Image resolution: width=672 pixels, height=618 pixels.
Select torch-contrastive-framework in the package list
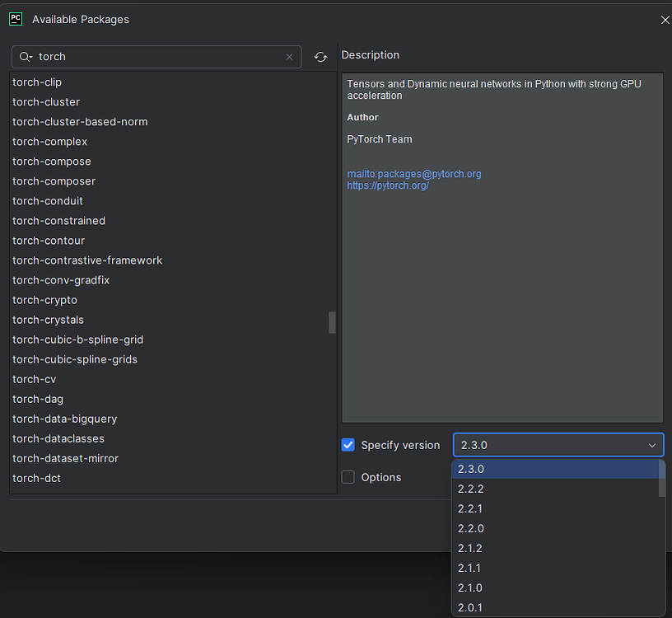coord(87,260)
